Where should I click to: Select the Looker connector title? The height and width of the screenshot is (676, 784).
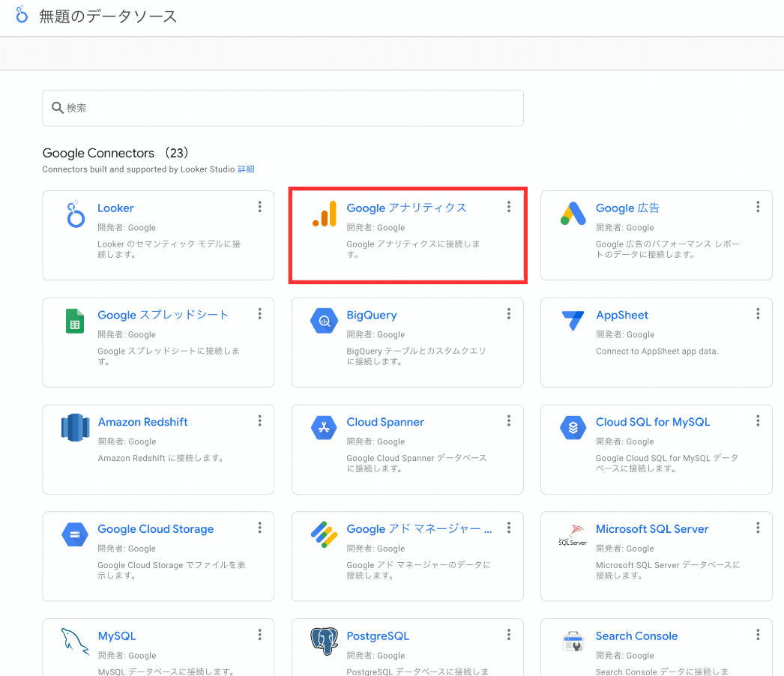[115, 208]
